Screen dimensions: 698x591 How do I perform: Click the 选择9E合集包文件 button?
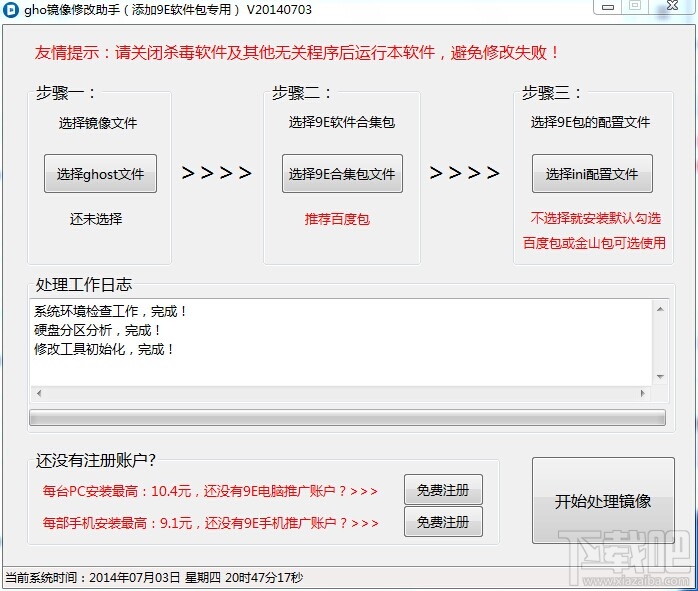[x=342, y=174]
